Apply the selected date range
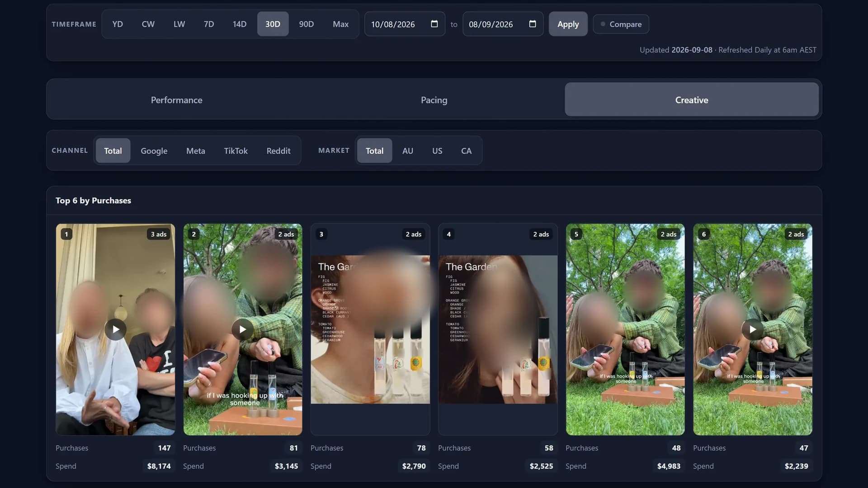The image size is (868, 488). 568,24
